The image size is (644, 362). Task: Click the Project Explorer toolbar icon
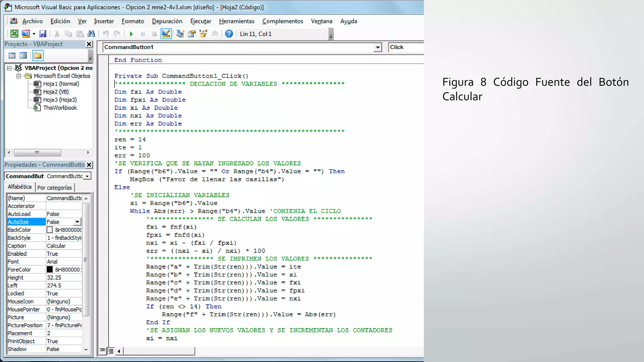[x=180, y=34]
